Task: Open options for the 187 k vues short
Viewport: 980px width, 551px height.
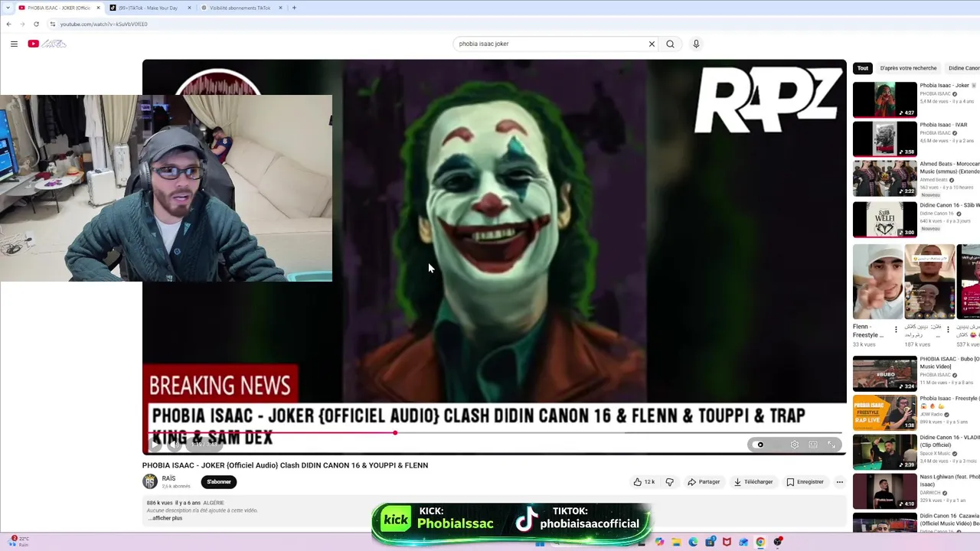Action: pos(948,330)
